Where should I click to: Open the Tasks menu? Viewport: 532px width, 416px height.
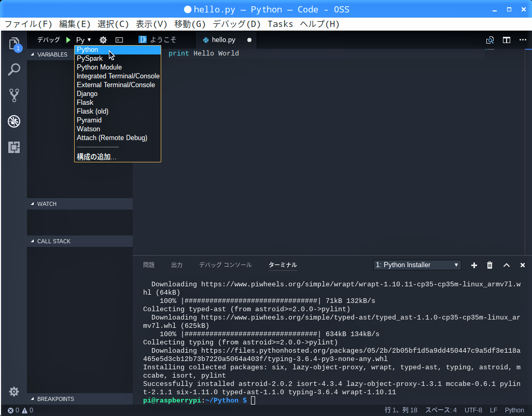280,24
